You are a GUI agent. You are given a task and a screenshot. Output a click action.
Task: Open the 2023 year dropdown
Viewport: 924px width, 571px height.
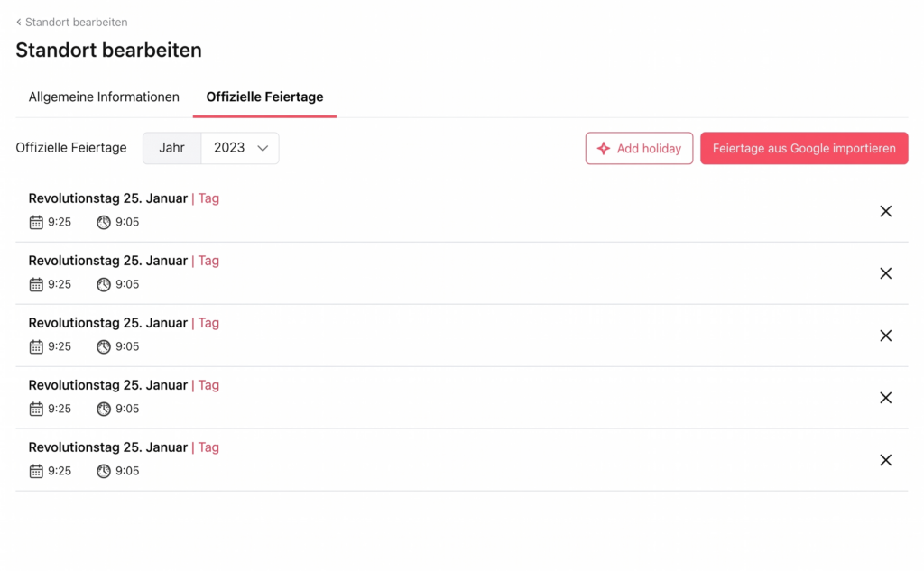point(230,148)
